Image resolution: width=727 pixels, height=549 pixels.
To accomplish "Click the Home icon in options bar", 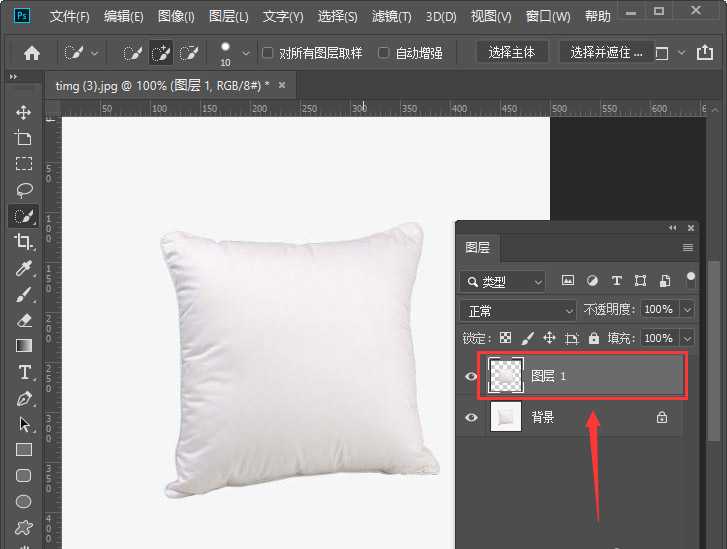I will (32, 53).
